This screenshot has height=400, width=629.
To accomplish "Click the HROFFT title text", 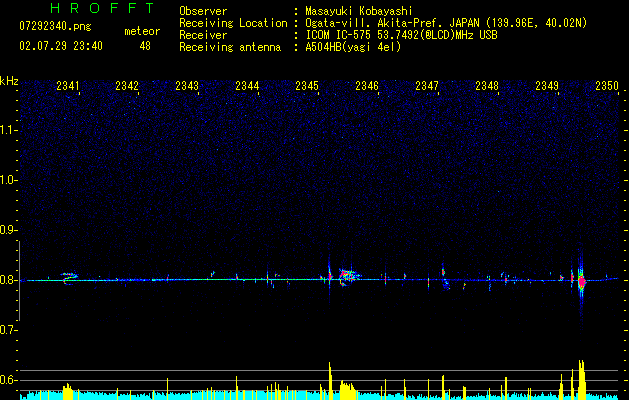I will (x=103, y=8).
